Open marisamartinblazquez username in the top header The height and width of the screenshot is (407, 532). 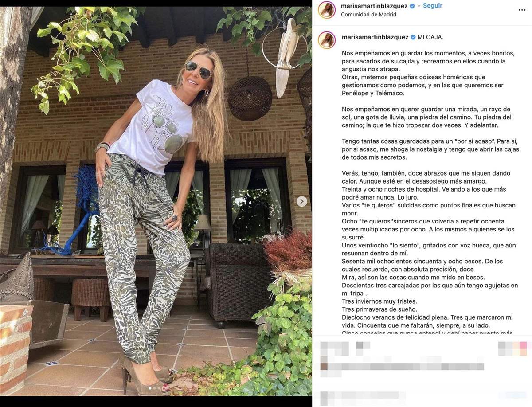pos(374,6)
